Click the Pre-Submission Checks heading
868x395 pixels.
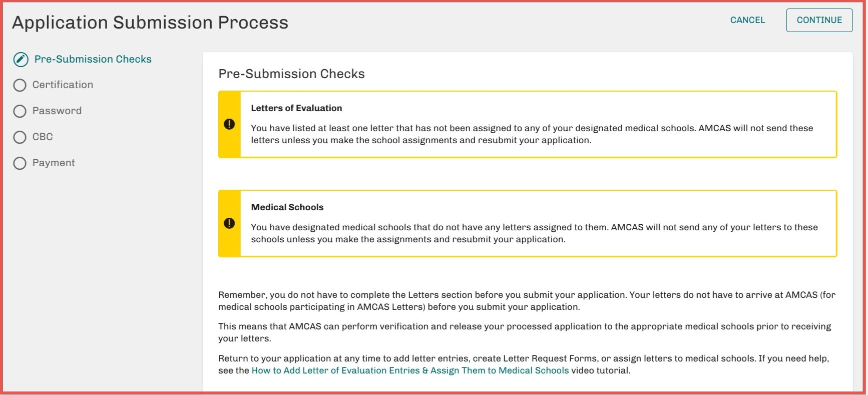click(291, 74)
